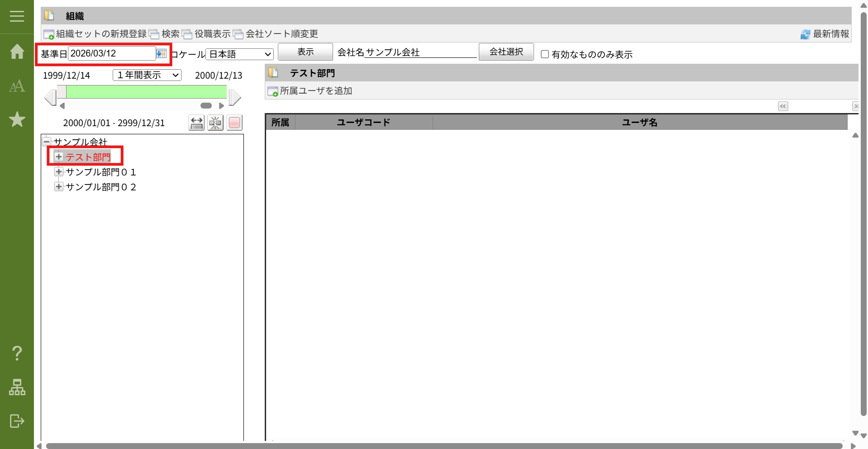Open calendar picker beside base date
The height and width of the screenshot is (449, 868).
pyautogui.click(x=162, y=54)
